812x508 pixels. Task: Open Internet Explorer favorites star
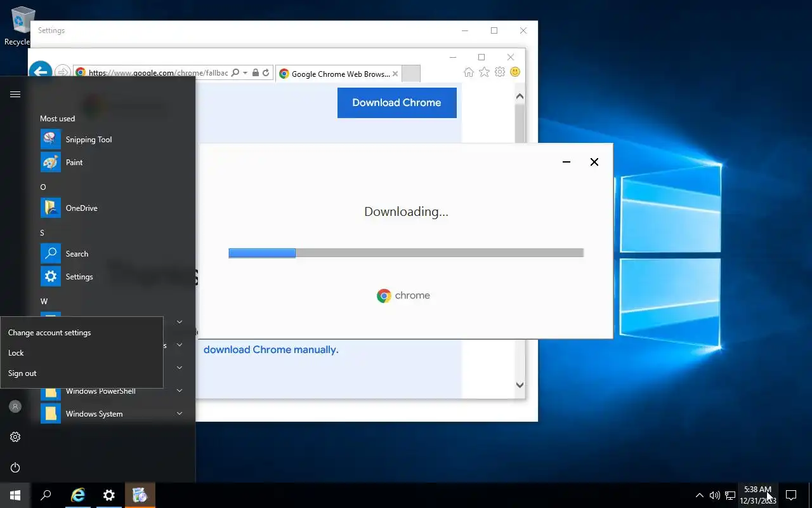484,72
